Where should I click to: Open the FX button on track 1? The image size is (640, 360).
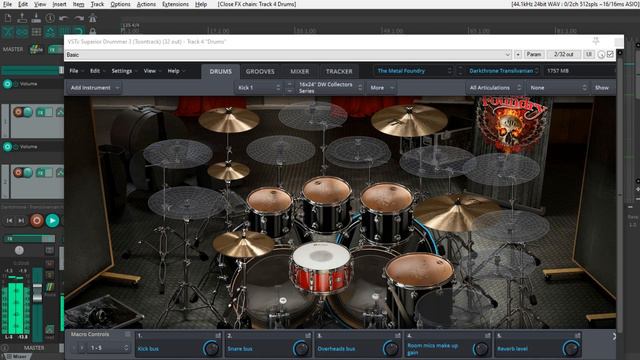41,112
